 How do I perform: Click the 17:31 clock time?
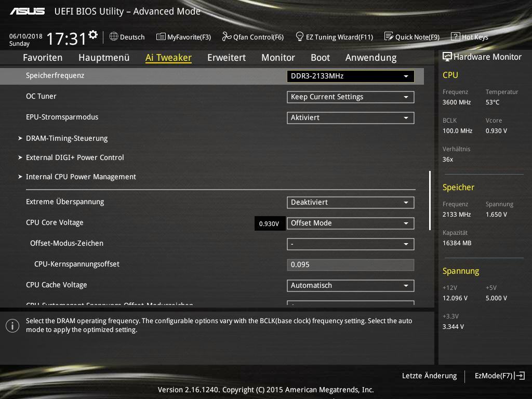pyautogui.click(x=66, y=38)
